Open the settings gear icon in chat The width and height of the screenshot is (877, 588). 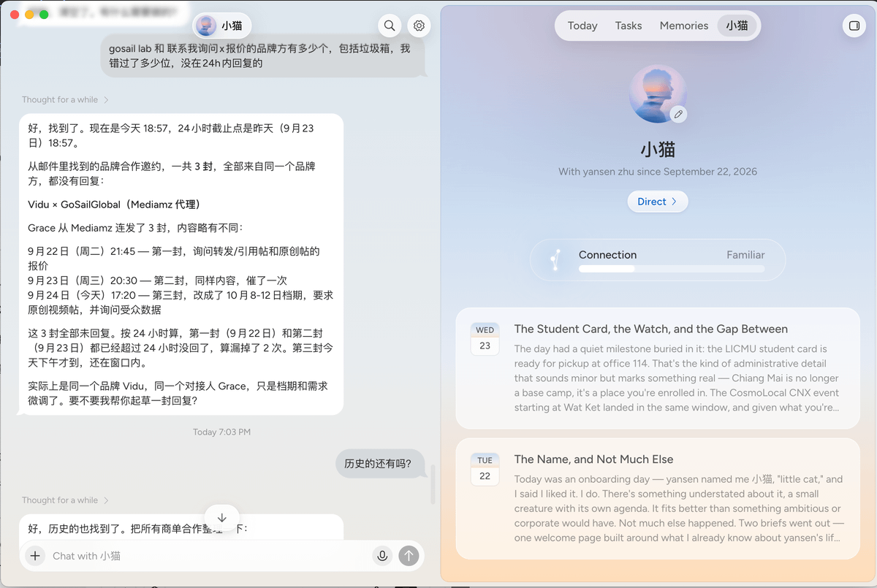[x=419, y=26]
